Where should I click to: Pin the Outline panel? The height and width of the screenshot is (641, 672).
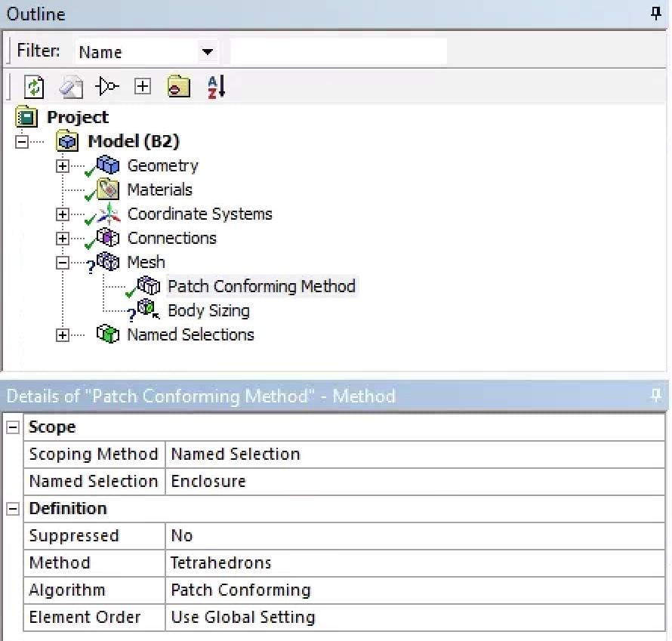pyautogui.click(x=655, y=14)
